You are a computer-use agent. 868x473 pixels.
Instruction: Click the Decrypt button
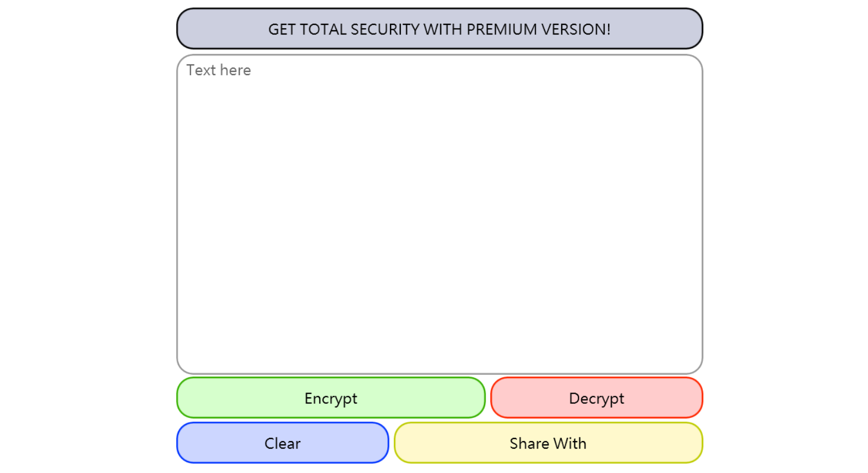point(596,398)
